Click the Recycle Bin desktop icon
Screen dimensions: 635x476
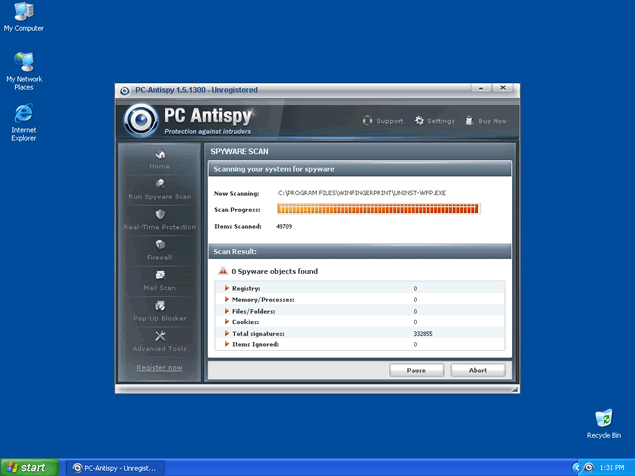tap(603, 418)
